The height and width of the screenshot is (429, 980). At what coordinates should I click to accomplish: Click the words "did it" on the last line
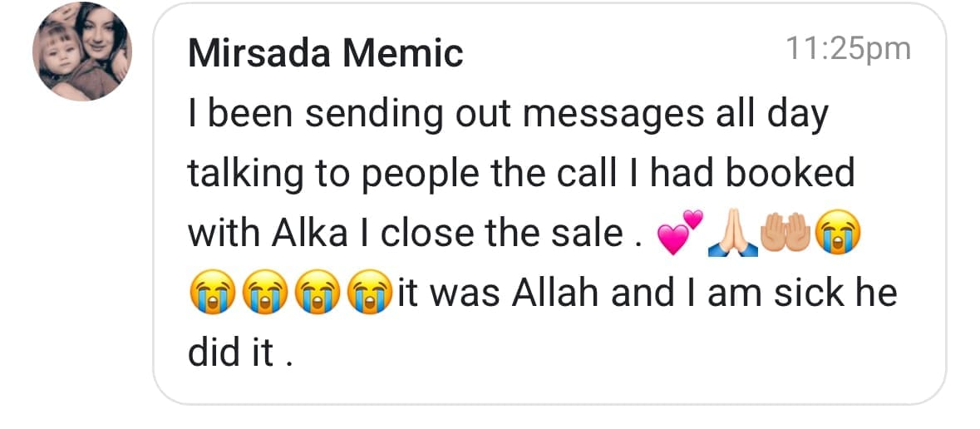tap(230, 353)
